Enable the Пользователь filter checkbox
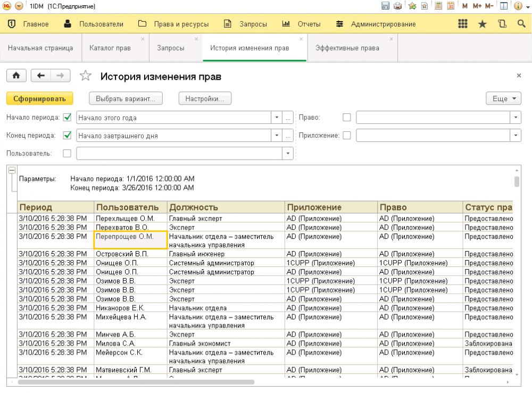532x393 pixels. 67,153
